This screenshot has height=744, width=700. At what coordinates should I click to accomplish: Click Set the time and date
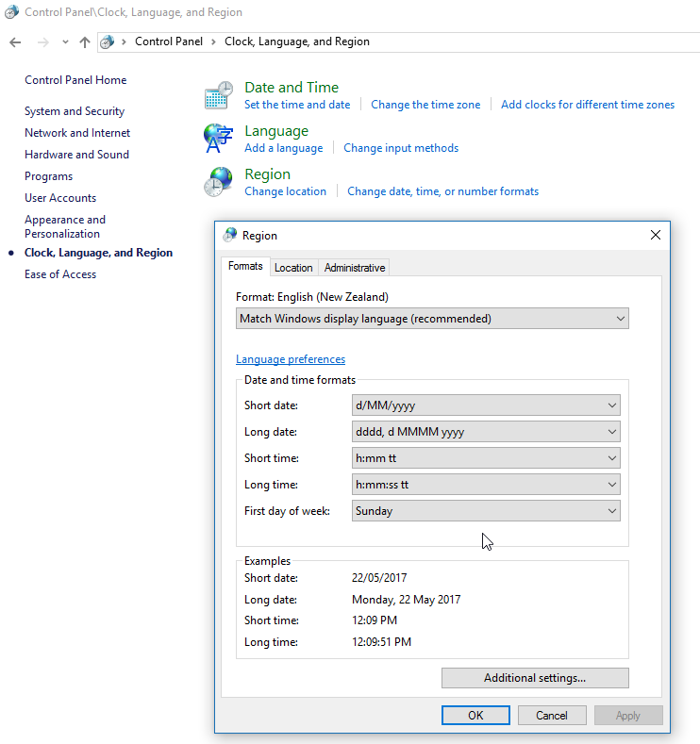point(297,105)
